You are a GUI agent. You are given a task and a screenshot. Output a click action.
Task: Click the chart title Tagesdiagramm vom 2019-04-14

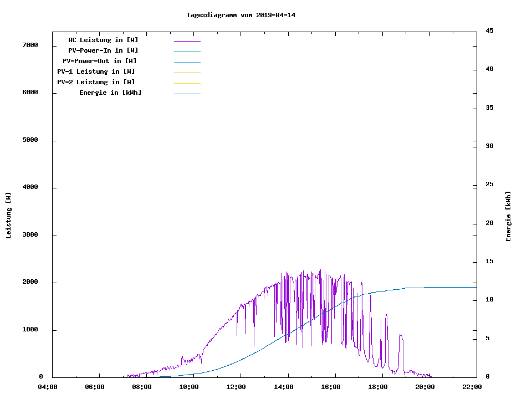point(241,15)
